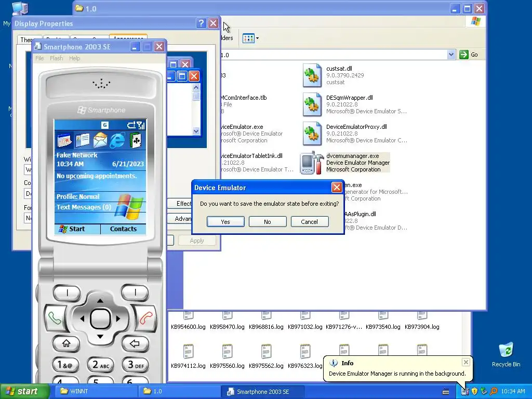Open the Flash menu in Smartphone emulator
The width and height of the screenshot is (532, 399).
[x=56, y=58]
